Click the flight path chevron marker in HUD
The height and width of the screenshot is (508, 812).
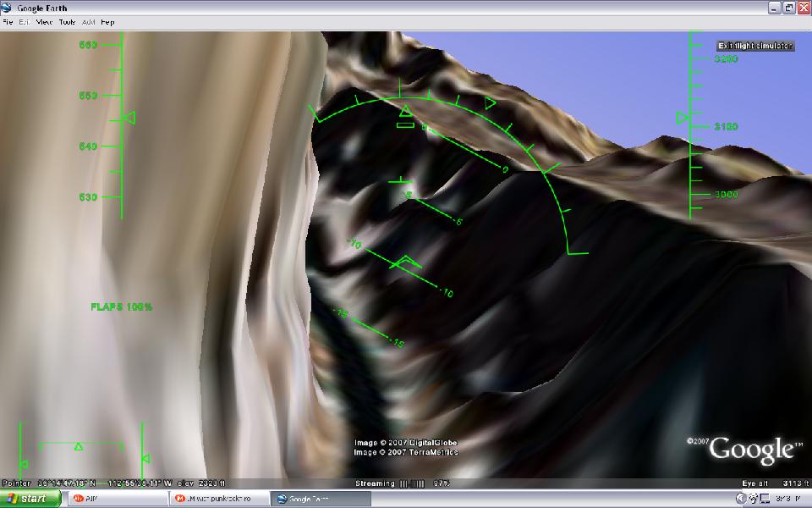(405, 262)
